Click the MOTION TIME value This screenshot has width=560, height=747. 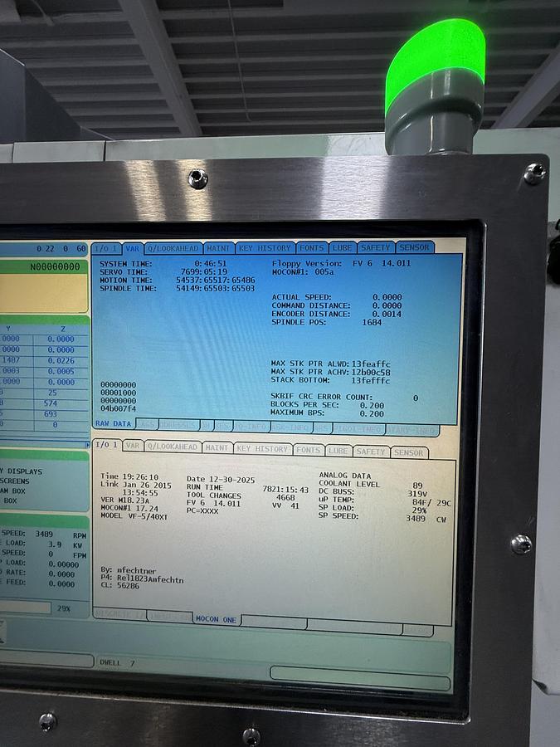tap(215, 281)
